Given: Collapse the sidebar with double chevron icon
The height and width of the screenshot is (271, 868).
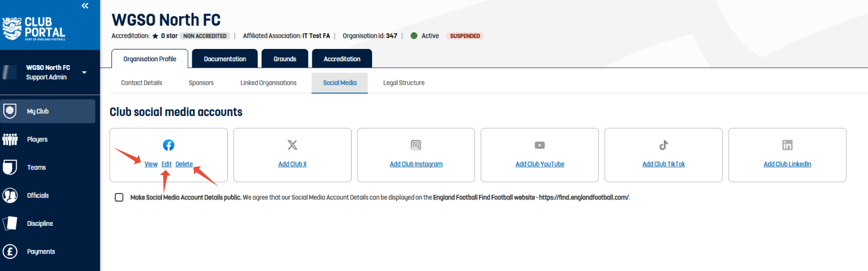Looking at the screenshot, I should 85,6.
